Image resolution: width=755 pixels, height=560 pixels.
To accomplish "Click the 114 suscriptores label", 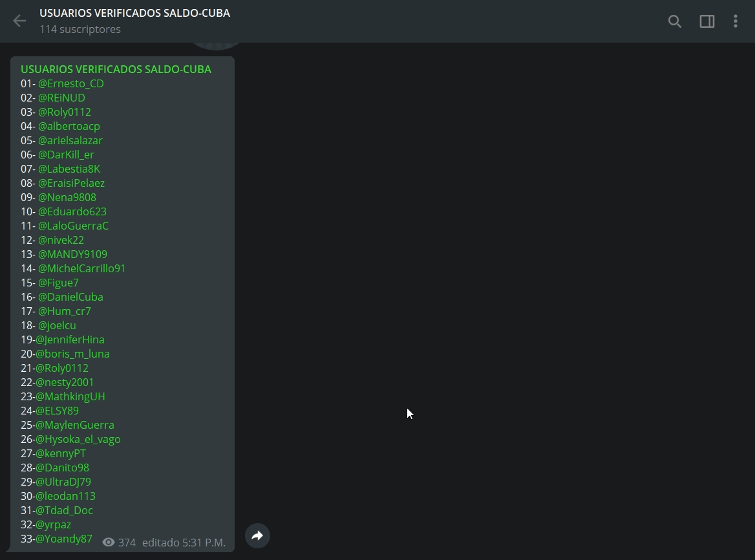I will tap(80, 29).
